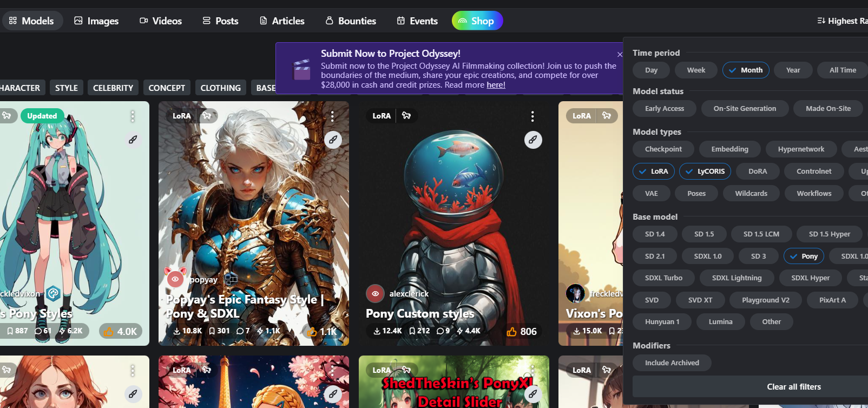Viewport: 868px width, 408px height.
Task: Select the DoRA model type filter
Action: point(758,171)
